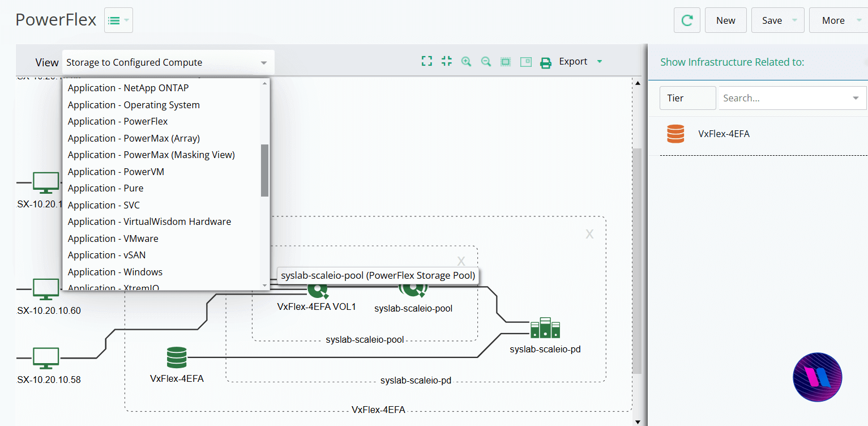Screen dimensions: 868x426
Task: Click the VxFlex-4EFA VOL1 volume icon
Action: pyautogui.click(x=318, y=291)
